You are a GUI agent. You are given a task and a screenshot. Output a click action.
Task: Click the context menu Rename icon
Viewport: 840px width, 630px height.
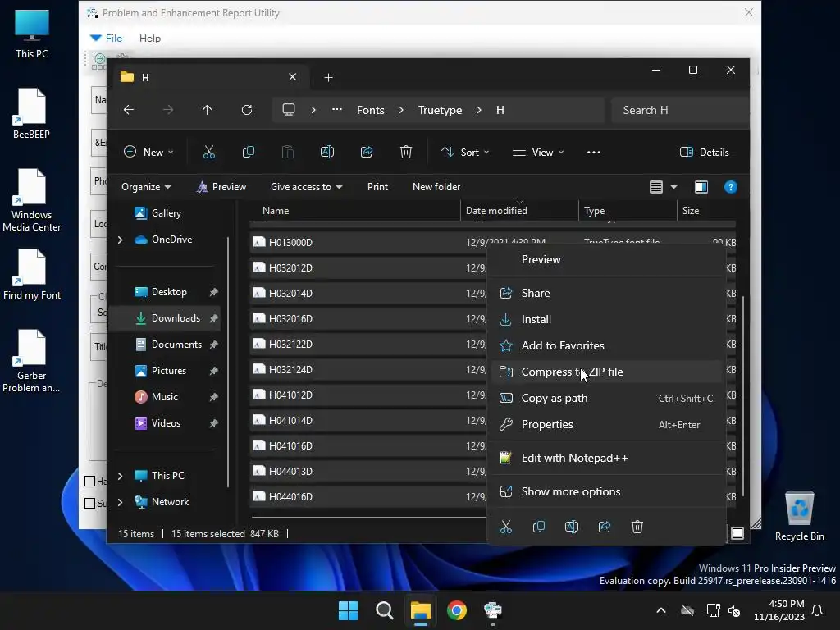572,527
